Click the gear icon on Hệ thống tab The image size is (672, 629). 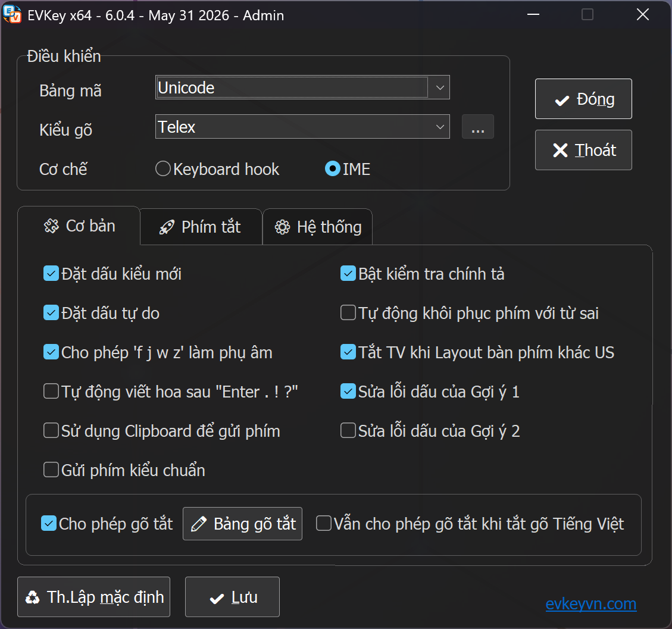[x=282, y=227]
